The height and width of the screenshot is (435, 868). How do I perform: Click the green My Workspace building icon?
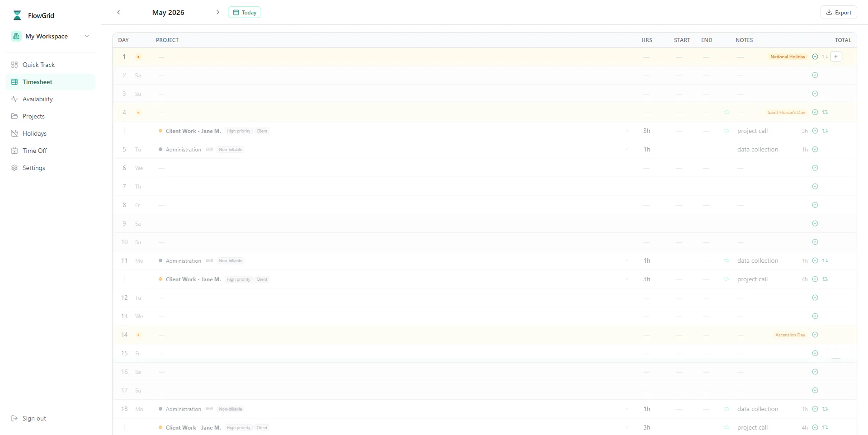[x=16, y=36]
